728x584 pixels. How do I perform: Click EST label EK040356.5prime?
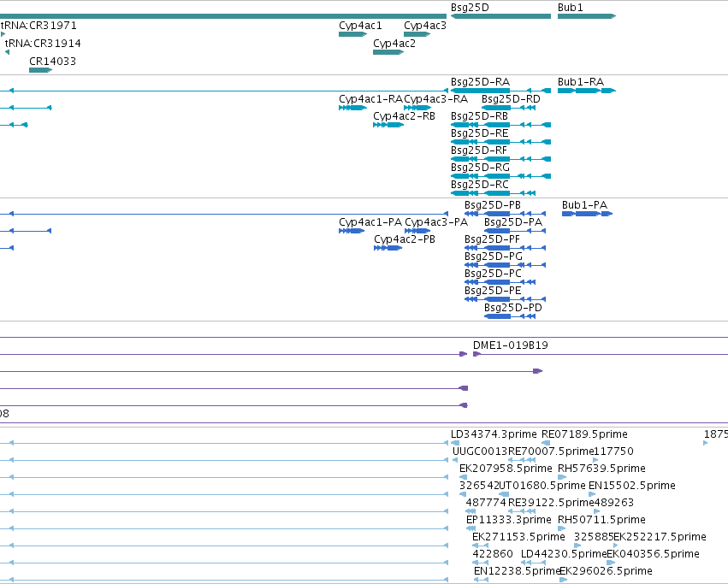[x=653, y=554]
